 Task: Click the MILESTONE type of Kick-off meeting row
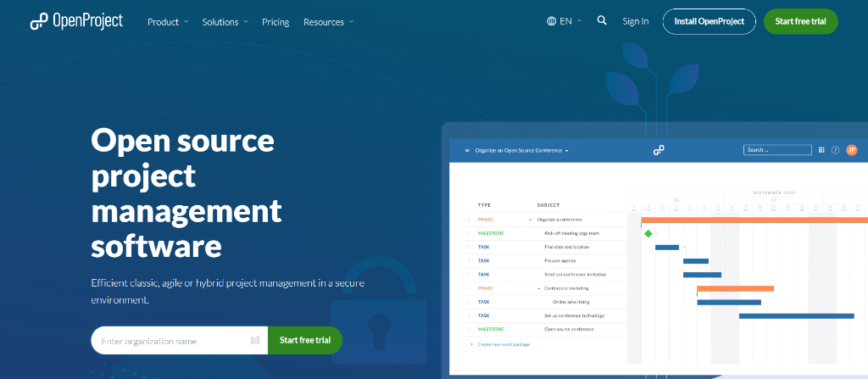(x=491, y=233)
